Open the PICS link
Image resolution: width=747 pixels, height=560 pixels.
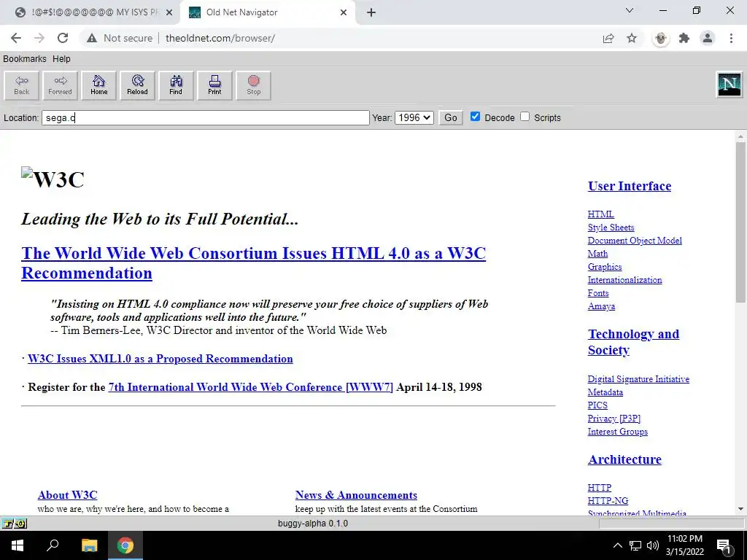point(597,405)
